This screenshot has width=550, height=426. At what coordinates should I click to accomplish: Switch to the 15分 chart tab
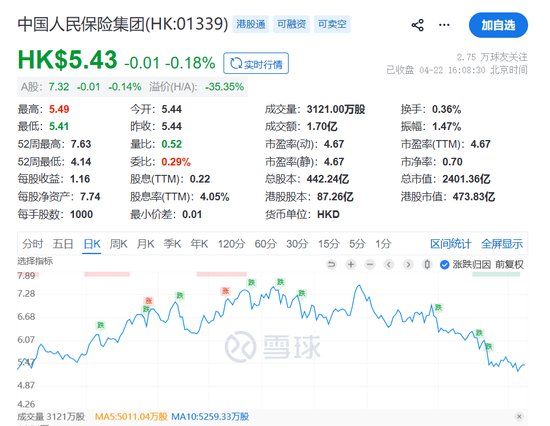coord(329,244)
